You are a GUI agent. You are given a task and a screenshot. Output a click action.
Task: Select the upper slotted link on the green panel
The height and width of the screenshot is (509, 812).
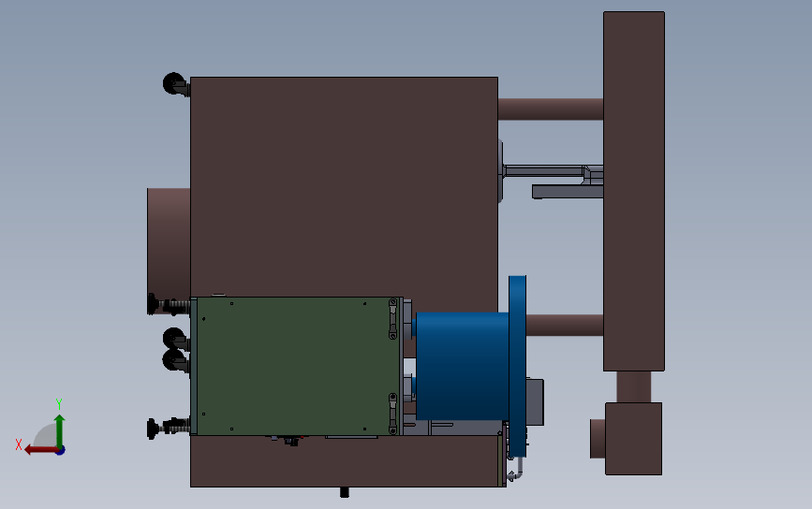pyautogui.click(x=392, y=318)
